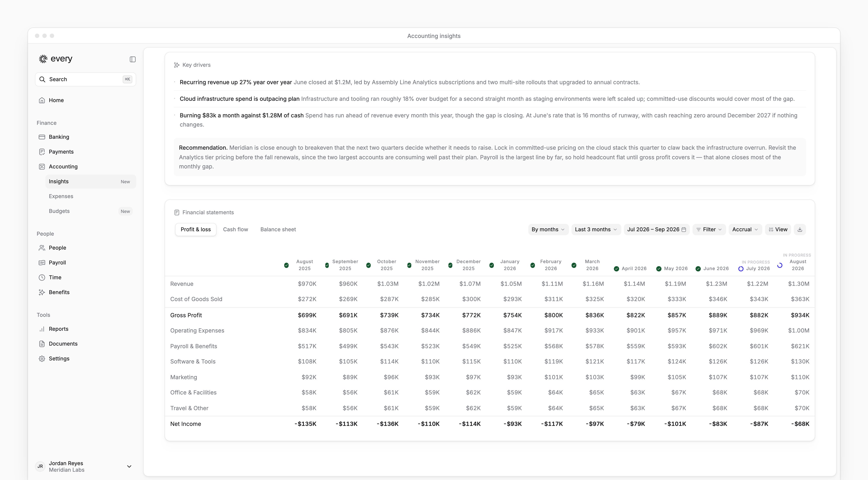Switch to the Balance sheet tab

point(278,230)
